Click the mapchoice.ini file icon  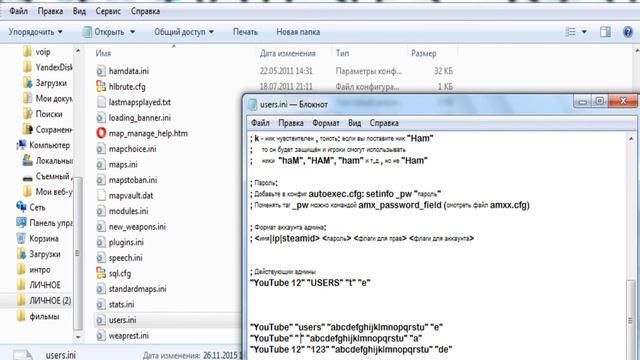coord(101,149)
